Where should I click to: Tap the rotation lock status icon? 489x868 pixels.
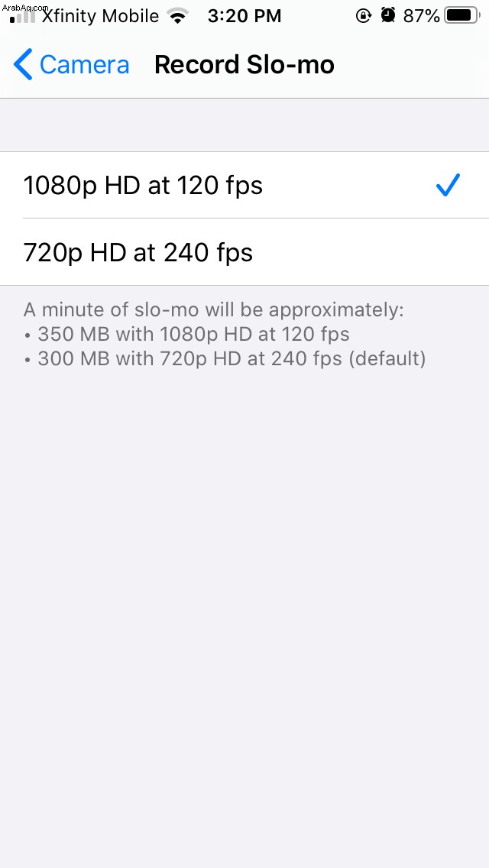click(x=363, y=17)
